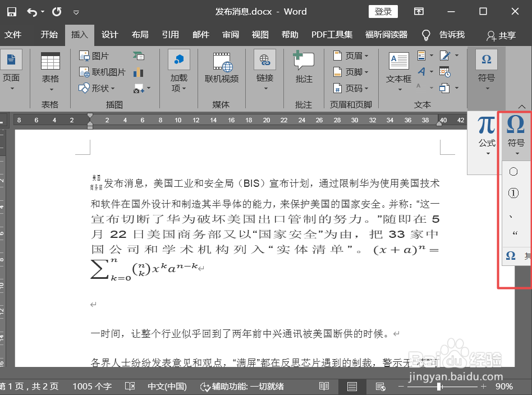Switch to Web Layout view
The image size is (532, 395).
[380, 387]
